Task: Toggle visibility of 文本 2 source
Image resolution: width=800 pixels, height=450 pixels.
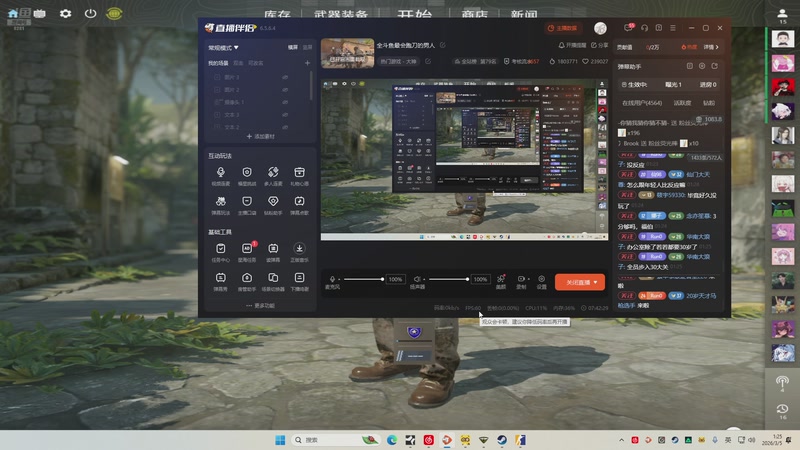Action: pyautogui.click(x=285, y=127)
